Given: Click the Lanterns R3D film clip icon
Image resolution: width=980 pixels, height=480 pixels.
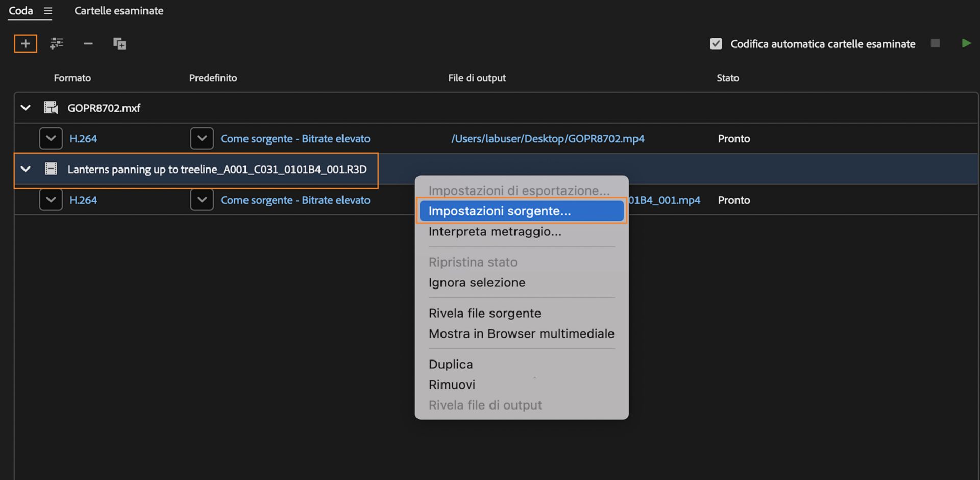Looking at the screenshot, I should click(x=51, y=169).
